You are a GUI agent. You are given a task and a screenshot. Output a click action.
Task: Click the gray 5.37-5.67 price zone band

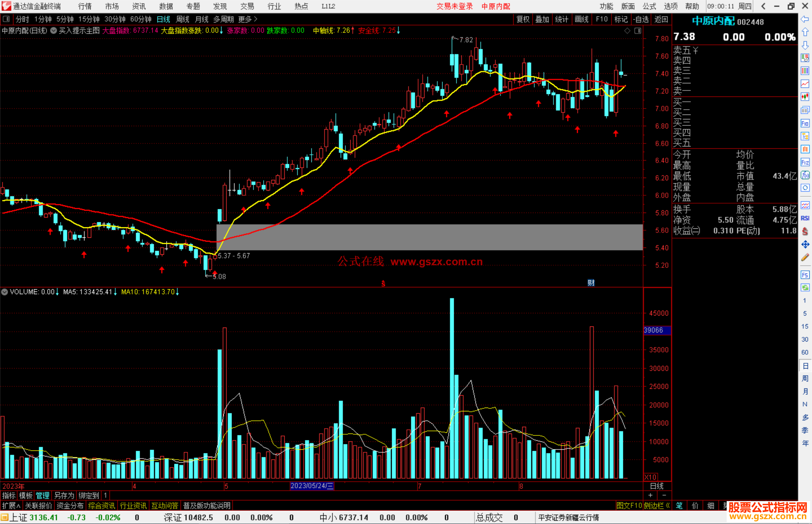pos(429,237)
